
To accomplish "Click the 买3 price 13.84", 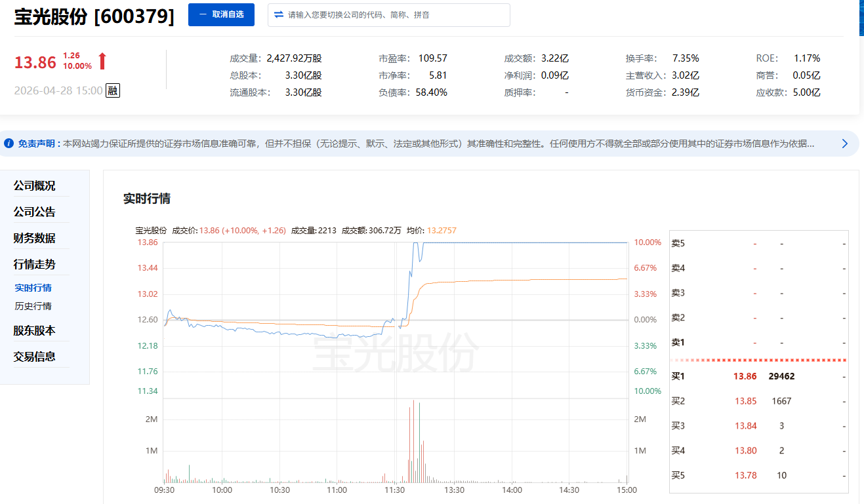I will click(x=746, y=426).
